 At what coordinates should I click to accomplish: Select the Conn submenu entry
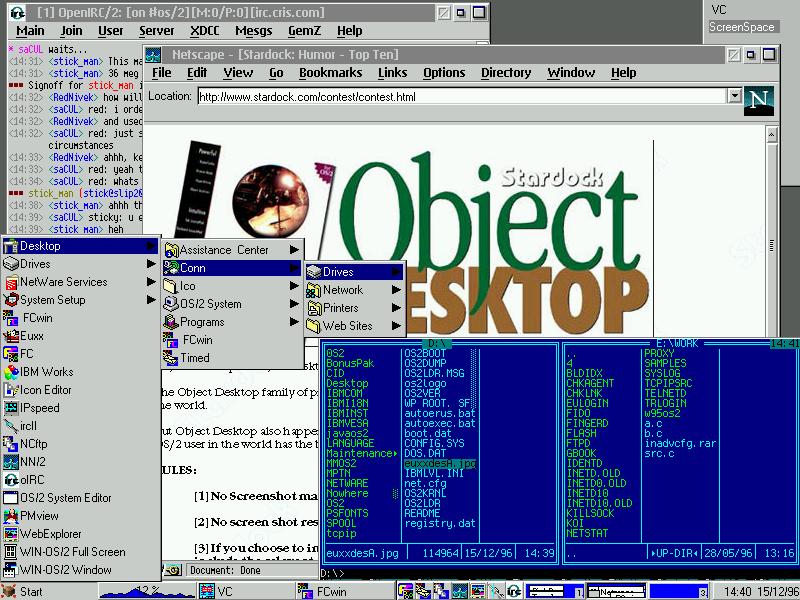coord(232,268)
